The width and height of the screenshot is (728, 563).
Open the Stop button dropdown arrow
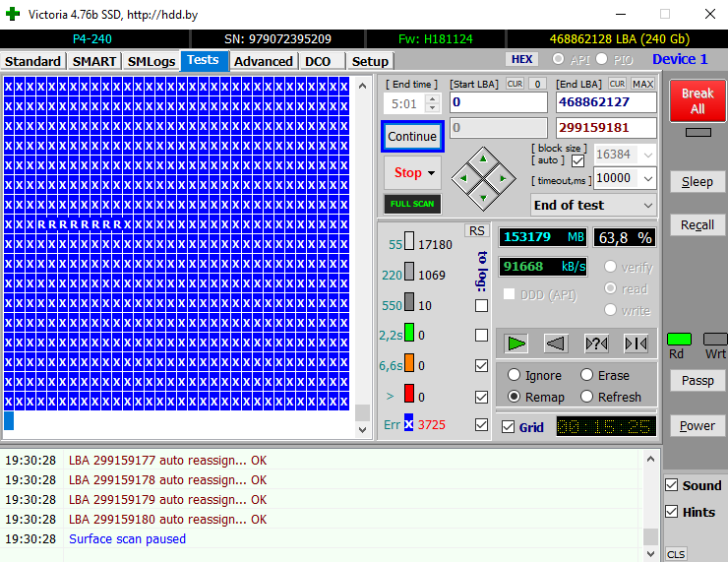431,173
